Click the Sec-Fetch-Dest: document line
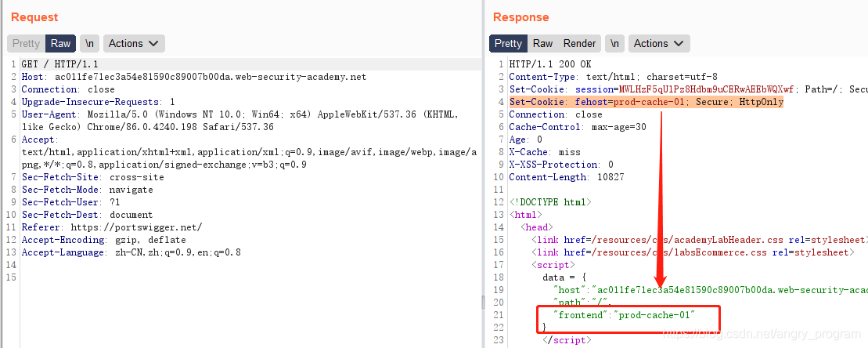Viewport: 868px width, 348px height. [x=87, y=215]
